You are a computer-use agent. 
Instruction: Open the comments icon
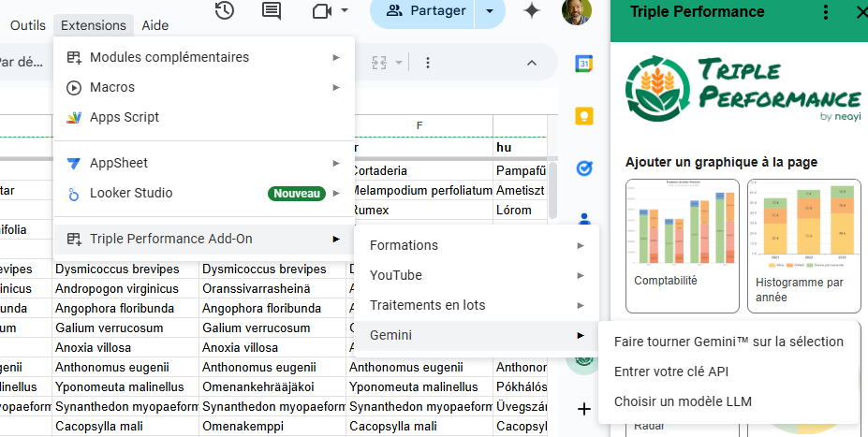[272, 11]
